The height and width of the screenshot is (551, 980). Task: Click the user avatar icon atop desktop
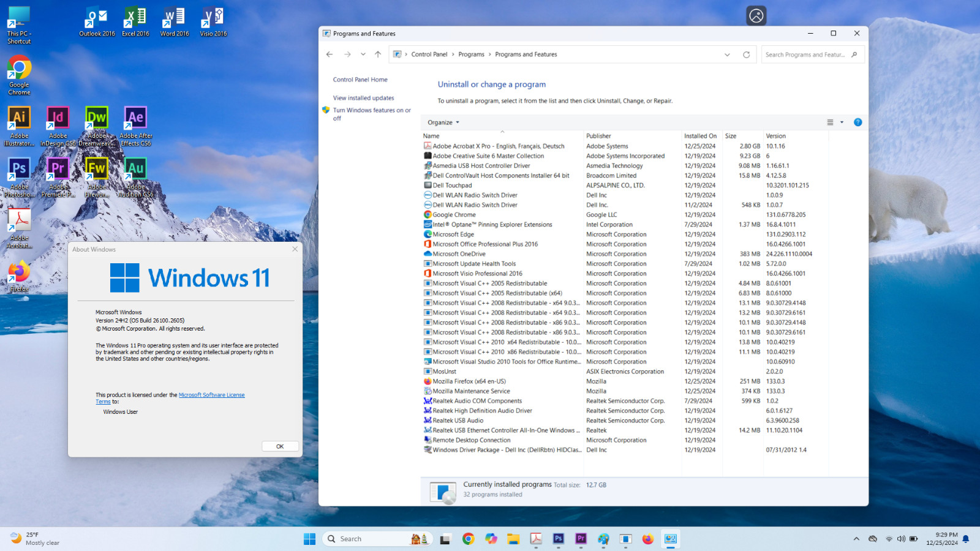(756, 16)
